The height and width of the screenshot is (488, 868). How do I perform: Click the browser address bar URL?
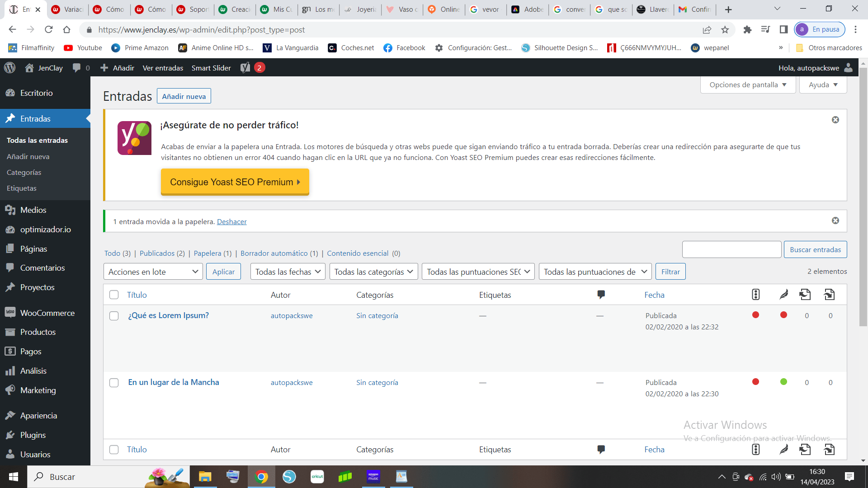tap(202, 29)
